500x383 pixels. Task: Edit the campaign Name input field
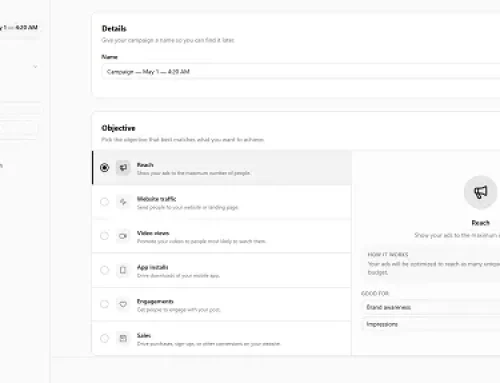(x=301, y=72)
